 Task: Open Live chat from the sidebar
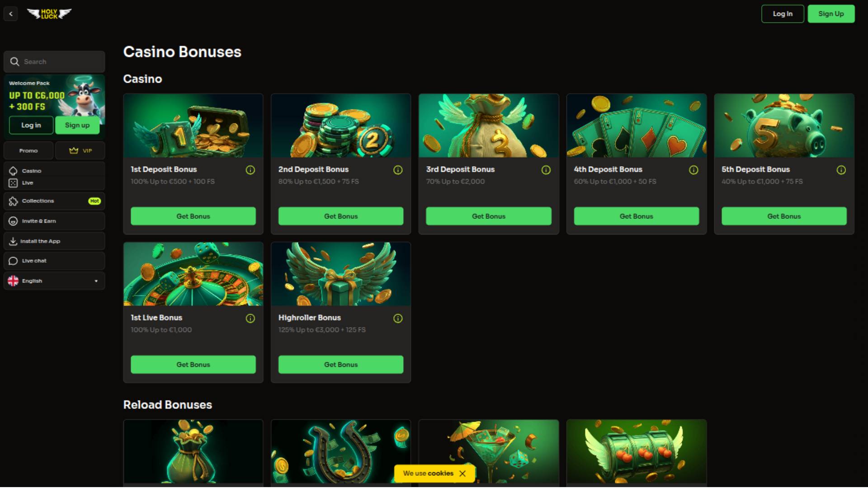tap(54, 261)
